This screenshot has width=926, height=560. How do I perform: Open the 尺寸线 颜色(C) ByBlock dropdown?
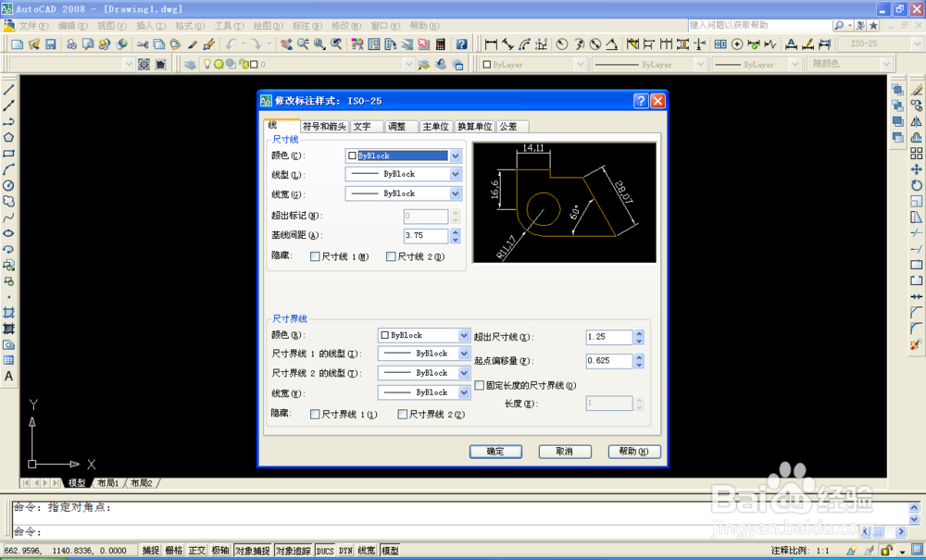point(404,156)
